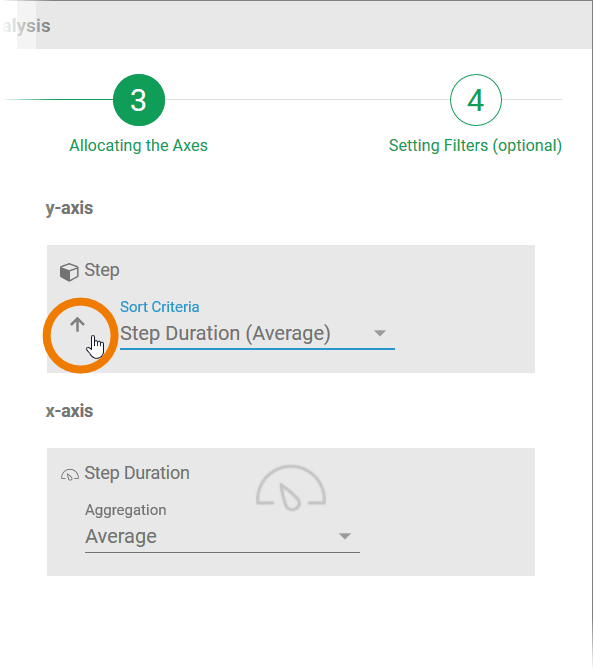Go to step 4 circle

476,100
